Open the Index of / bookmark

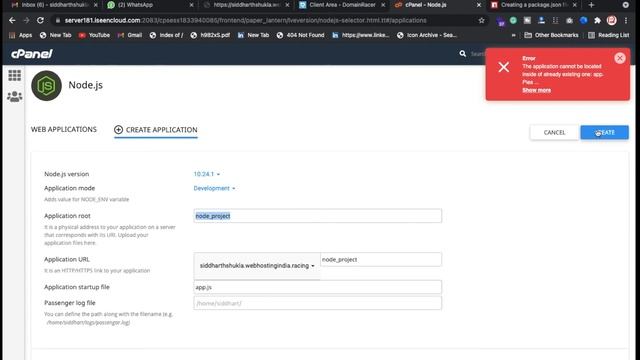166,35
